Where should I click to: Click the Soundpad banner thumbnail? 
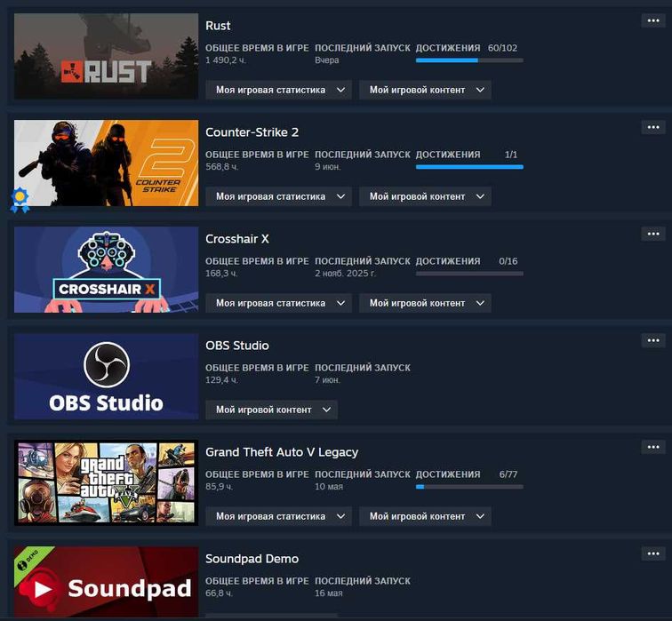[x=107, y=582]
